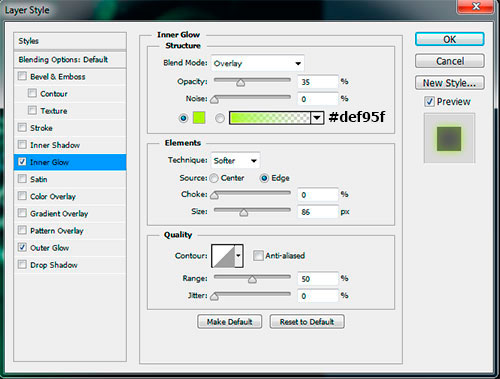Close the Layer Style dialog

[x=476, y=6]
